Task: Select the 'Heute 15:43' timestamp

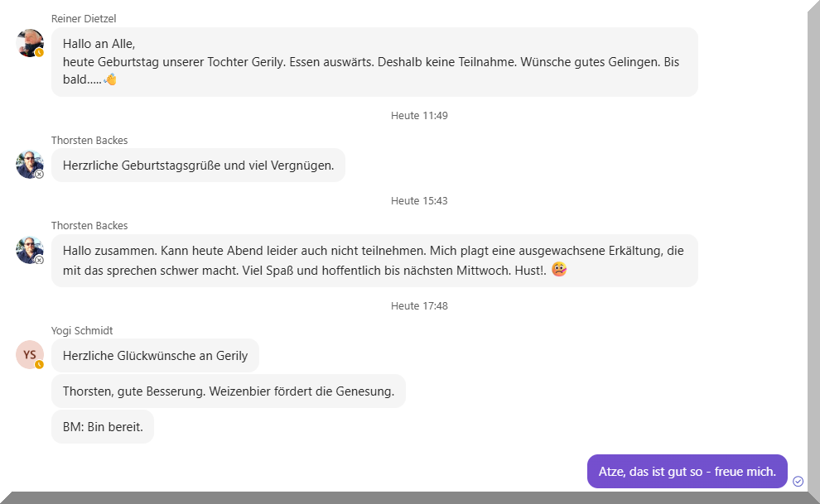Action: (x=419, y=201)
